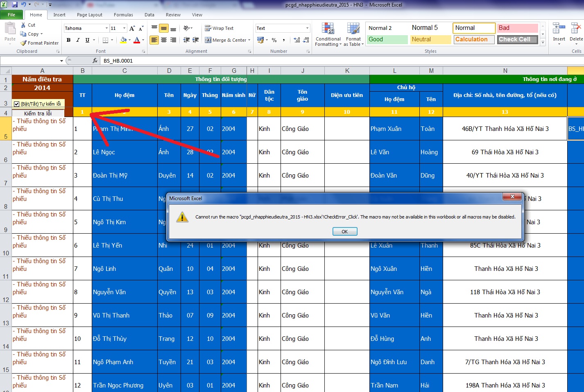Image resolution: width=584 pixels, height=392 pixels.
Task: Open the Merge & Center dropdown arrow
Action: (250, 40)
